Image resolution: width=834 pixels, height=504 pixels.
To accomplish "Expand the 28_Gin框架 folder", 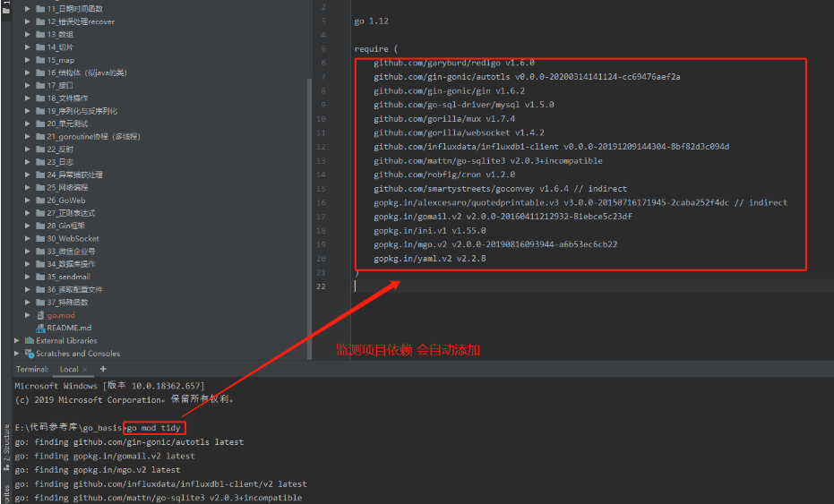I will [27, 226].
